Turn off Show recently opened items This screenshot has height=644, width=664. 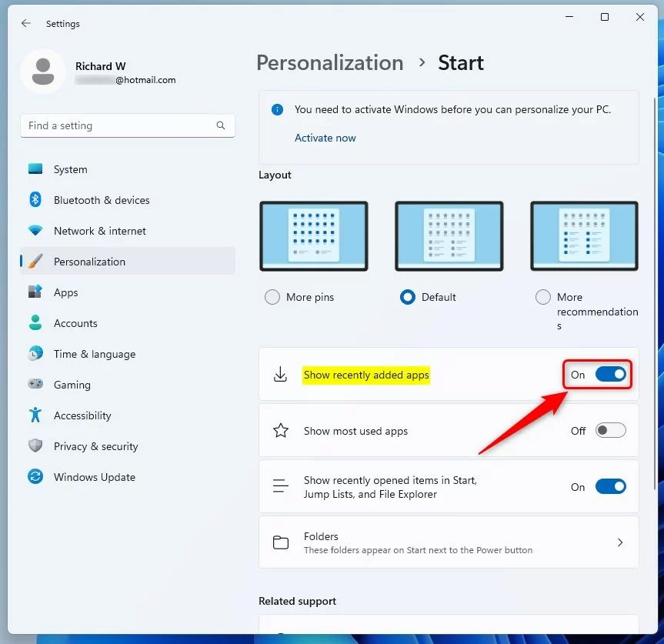pos(610,486)
